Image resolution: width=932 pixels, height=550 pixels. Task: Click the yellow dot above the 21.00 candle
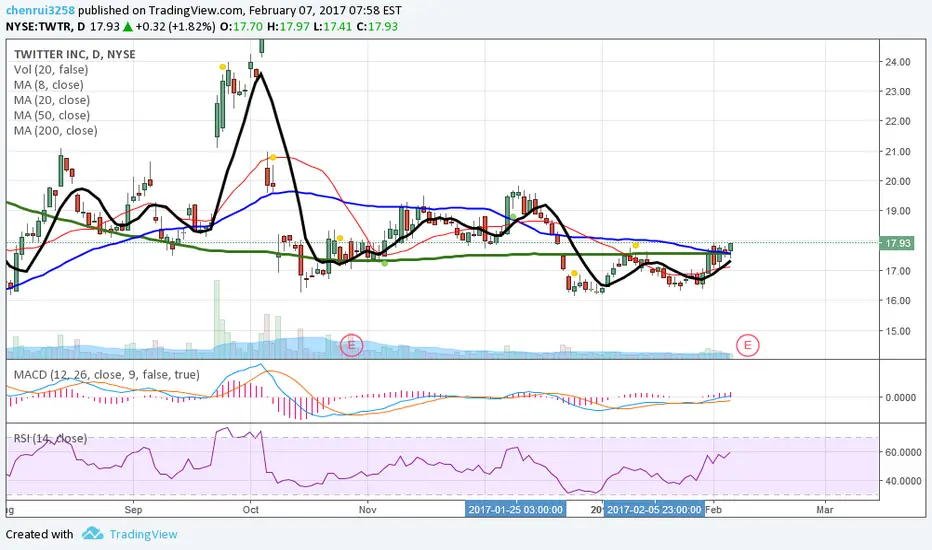point(272,157)
